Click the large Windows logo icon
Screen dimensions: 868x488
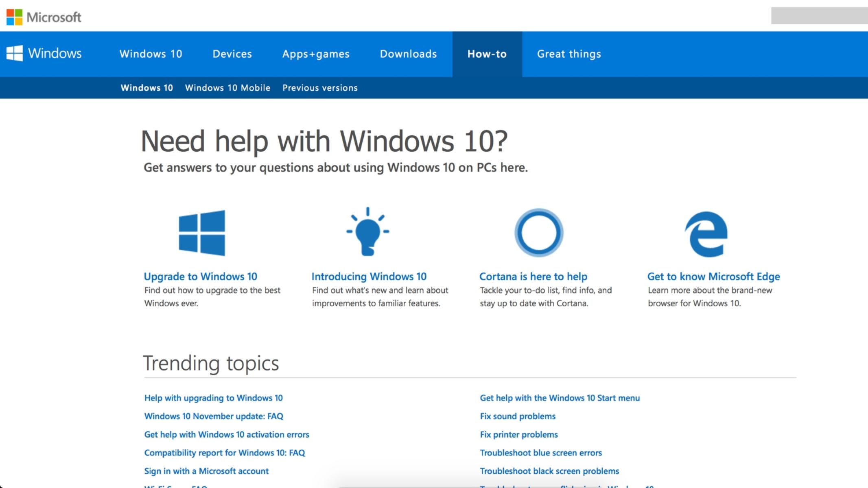[202, 233]
